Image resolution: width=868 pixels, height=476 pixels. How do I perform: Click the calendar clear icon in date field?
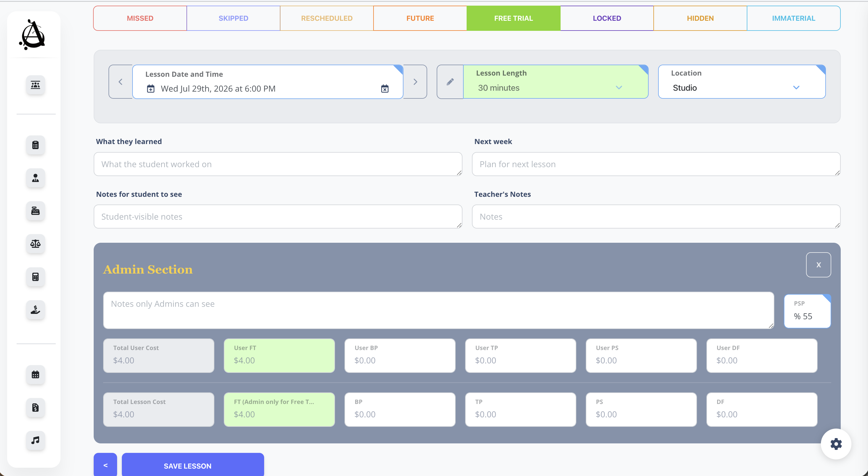pos(384,89)
